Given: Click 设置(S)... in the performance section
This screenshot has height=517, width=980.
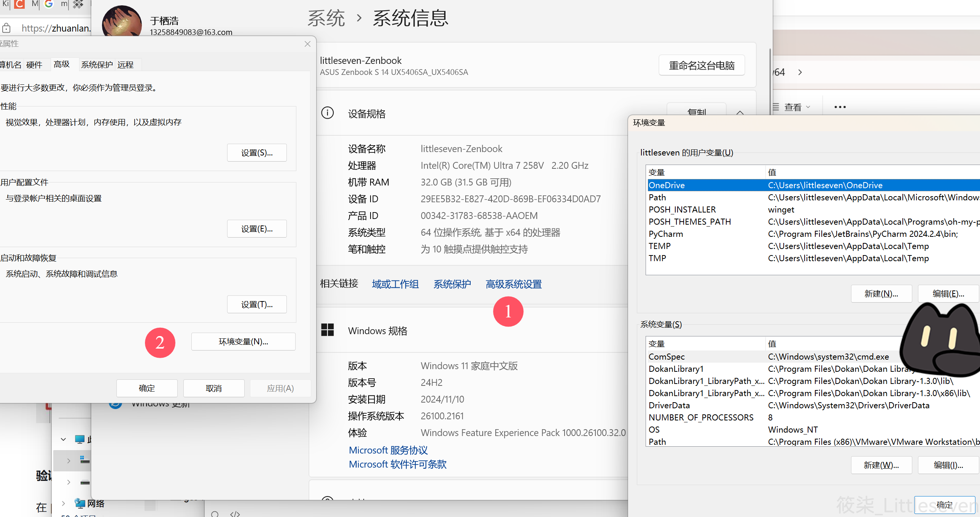Looking at the screenshot, I should pyautogui.click(x=257, y=153).
